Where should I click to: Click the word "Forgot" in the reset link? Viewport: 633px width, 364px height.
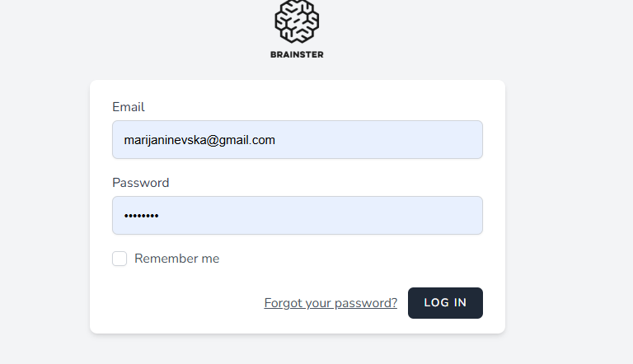click(x=283, y=303)
